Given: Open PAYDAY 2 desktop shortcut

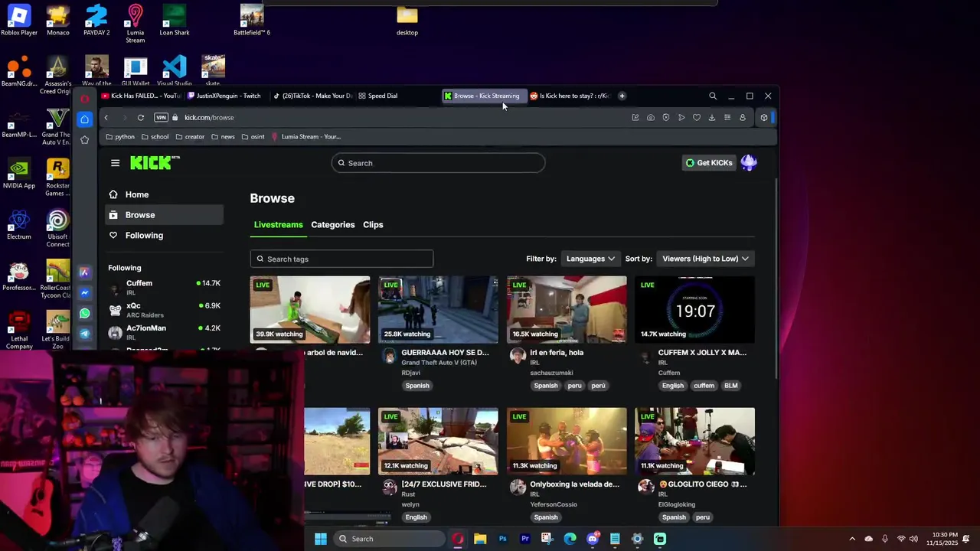Looking at the screenshot, I should (x=96, y=21).
